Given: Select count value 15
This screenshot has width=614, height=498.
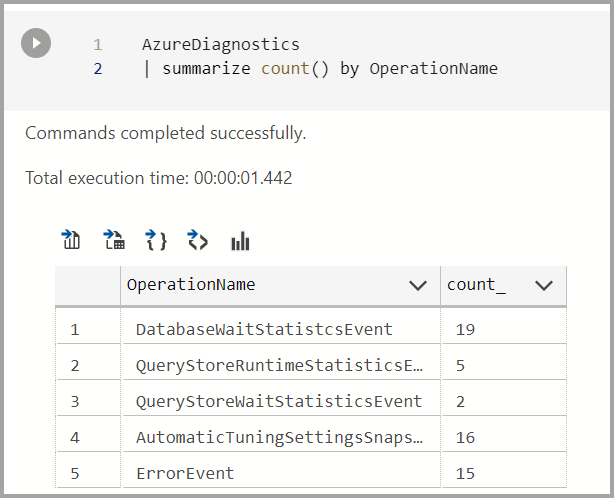Looking at the screenshot, I should 504,470.
